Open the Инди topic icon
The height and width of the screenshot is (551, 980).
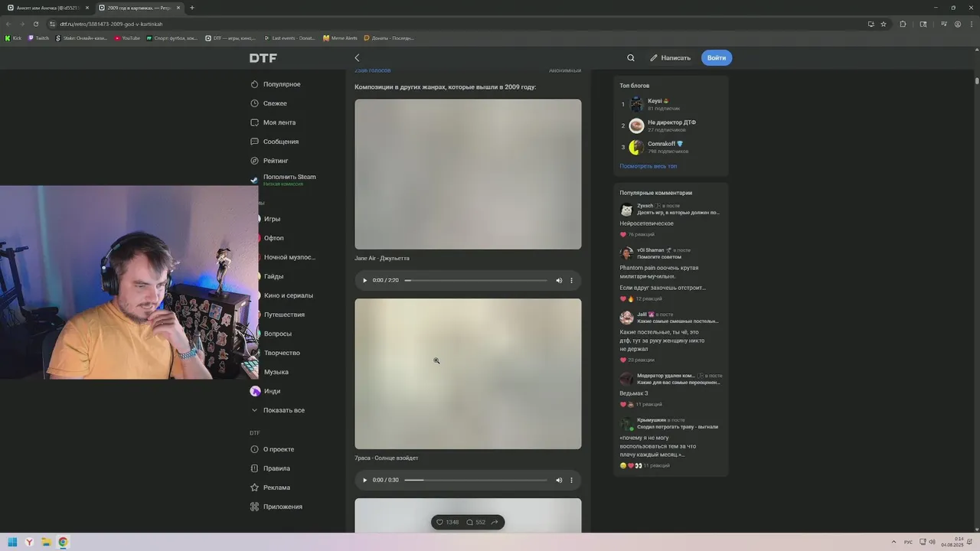[255, 391]
